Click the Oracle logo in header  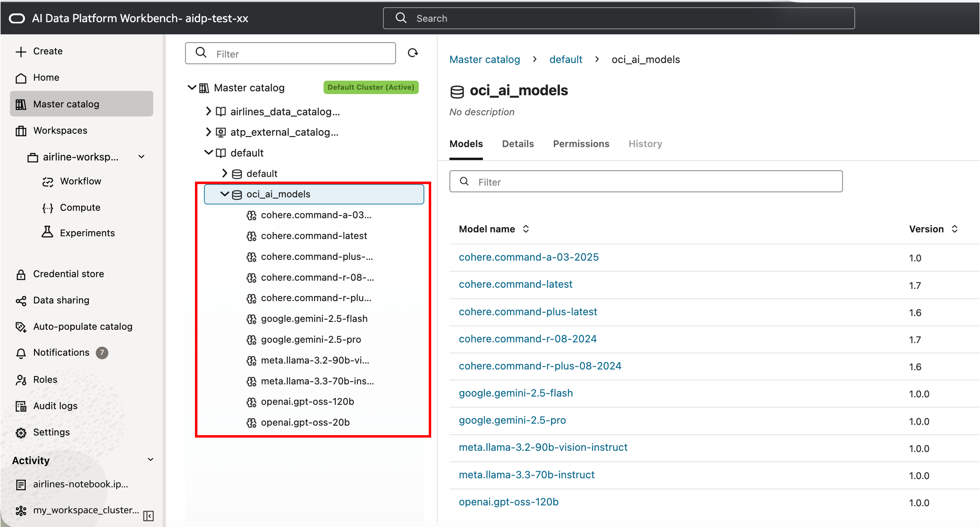[17, 18]
